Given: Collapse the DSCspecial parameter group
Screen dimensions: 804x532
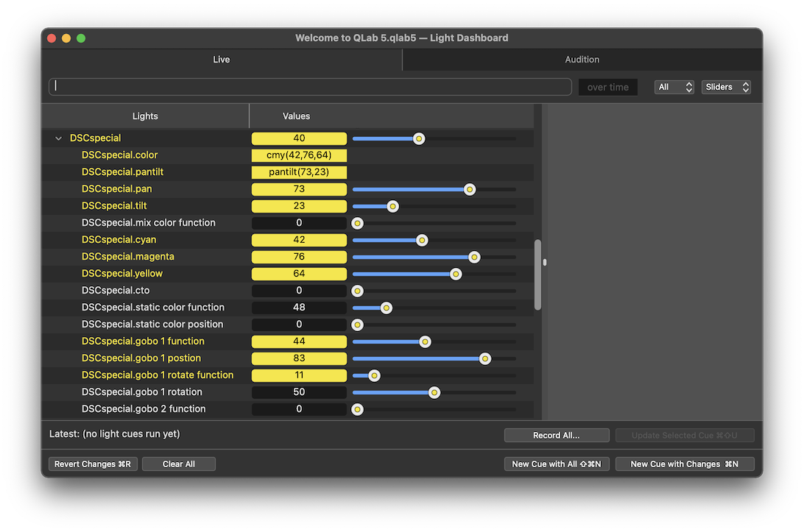Looking at the screenshot, I should 58,138.
